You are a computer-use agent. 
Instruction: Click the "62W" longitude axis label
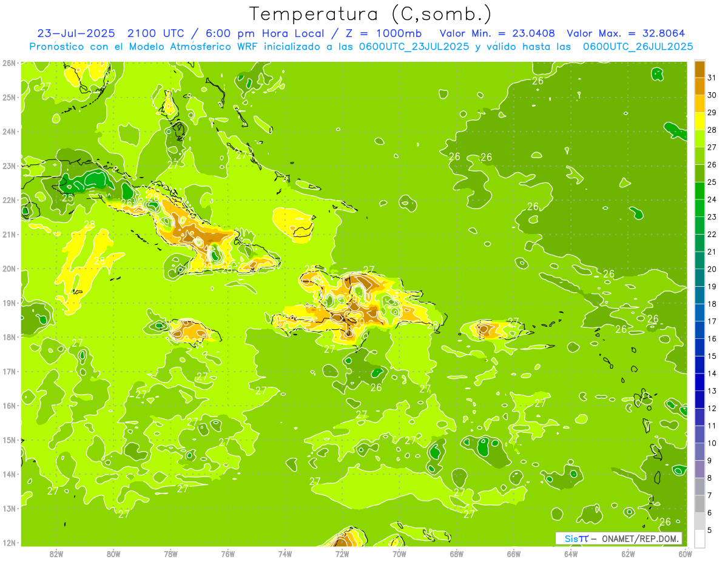tap(628, 554)
